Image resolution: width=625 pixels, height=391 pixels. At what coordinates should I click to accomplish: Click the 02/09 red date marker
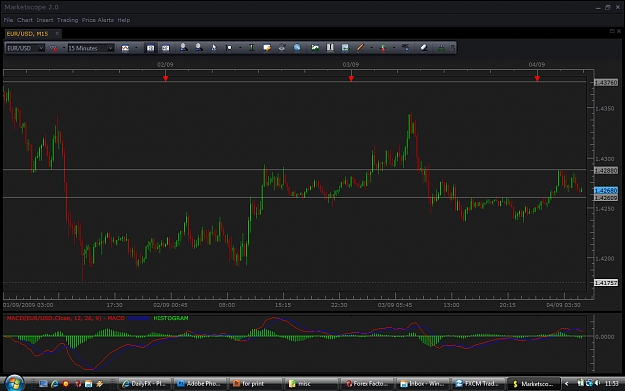165,79
